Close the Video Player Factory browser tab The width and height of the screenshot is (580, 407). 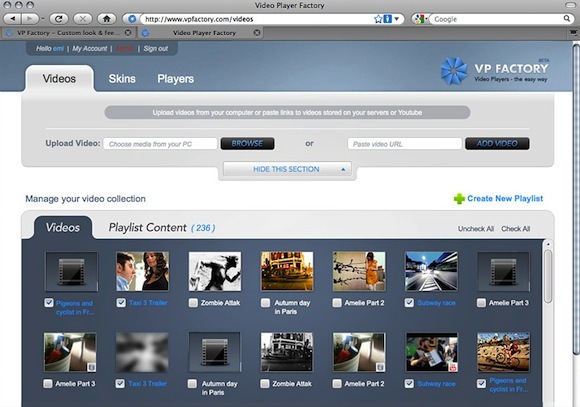click(257, 33)
